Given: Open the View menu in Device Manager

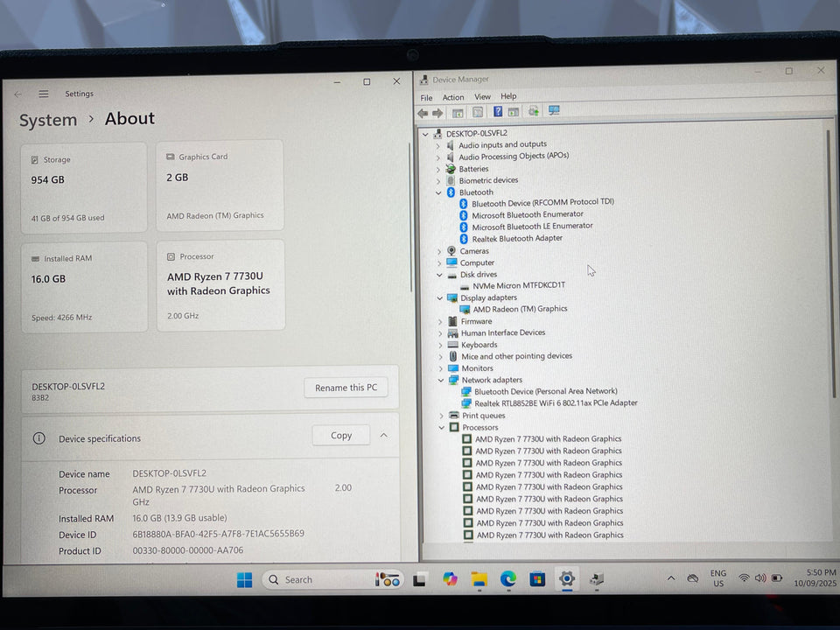Looking at the screenshot, I should (x=482, y=97).
